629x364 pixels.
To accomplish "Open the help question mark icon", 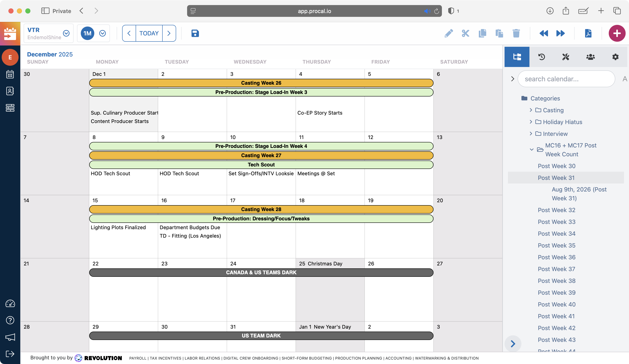I will click(x=10, y=320).
